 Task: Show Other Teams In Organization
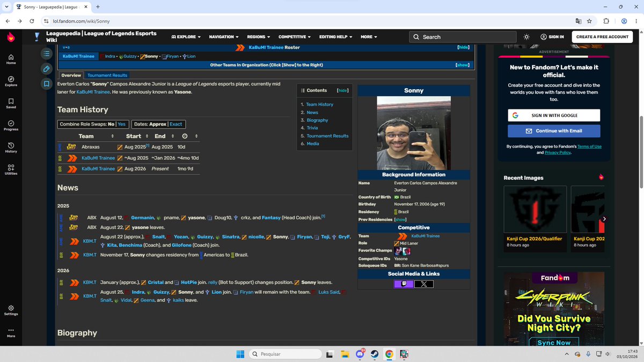(x=463, y=65)
